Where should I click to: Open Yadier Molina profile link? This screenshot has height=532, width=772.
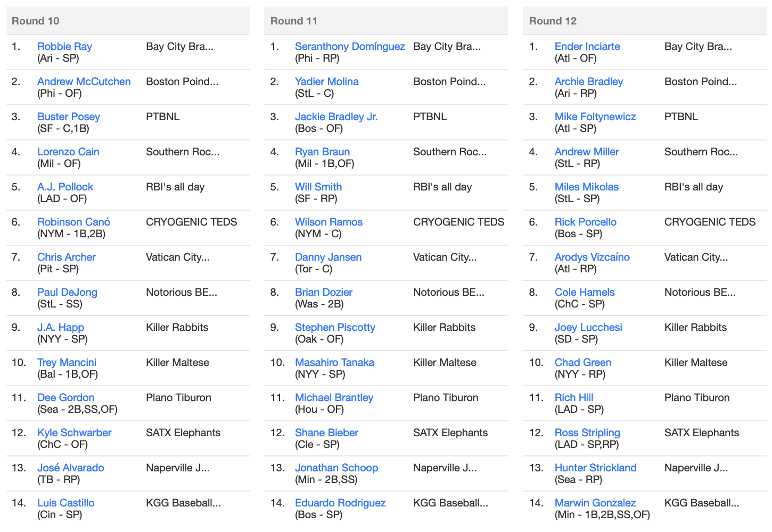point(327,81)
